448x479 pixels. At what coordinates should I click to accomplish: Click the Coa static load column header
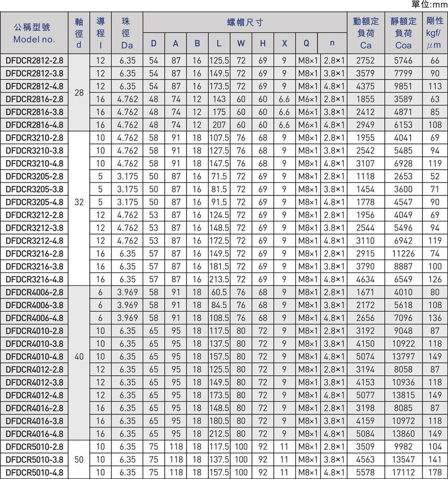(x=403, y=33)
